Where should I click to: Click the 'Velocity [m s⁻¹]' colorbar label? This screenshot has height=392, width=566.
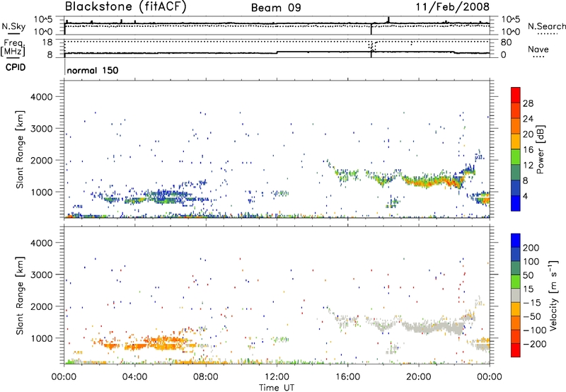(554, 295)
